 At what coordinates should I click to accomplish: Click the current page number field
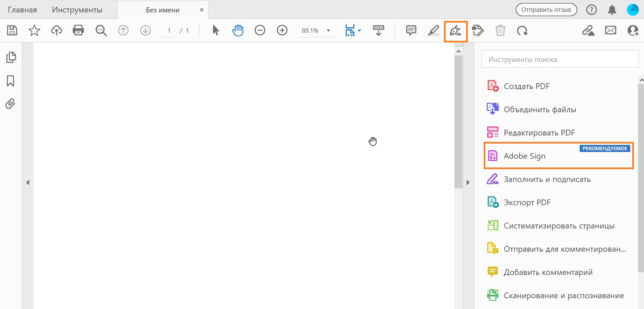[x=169, y=31]
